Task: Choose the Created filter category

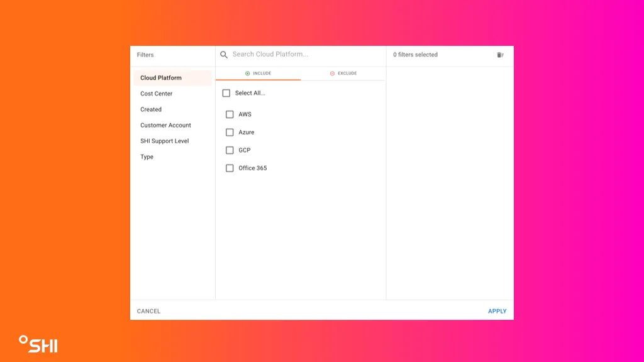Action: click(x=173, y=109)
